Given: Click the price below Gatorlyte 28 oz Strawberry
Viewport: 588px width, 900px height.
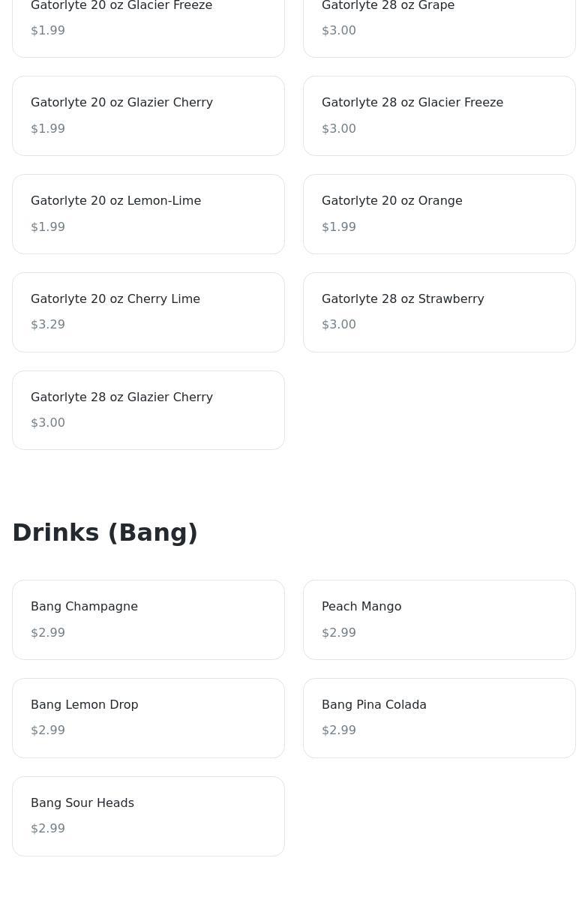Looking at the screenshot, I should click(339, 325).
